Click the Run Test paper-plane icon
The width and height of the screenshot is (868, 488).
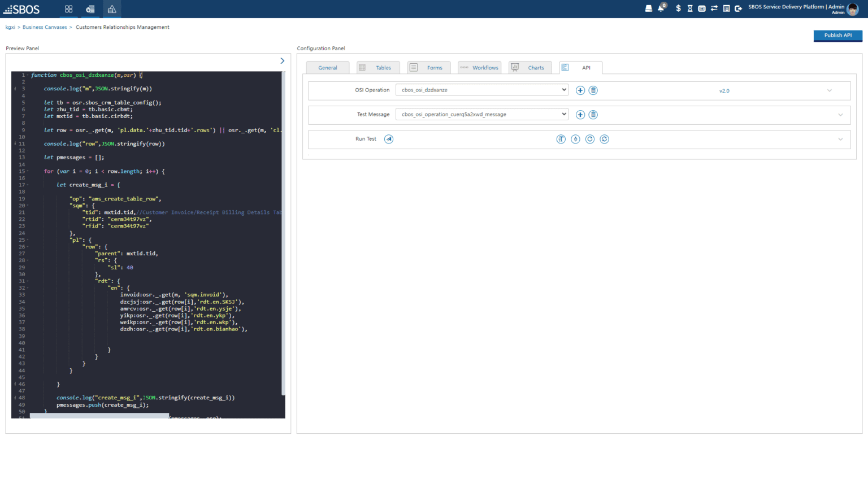pos(389,139)
